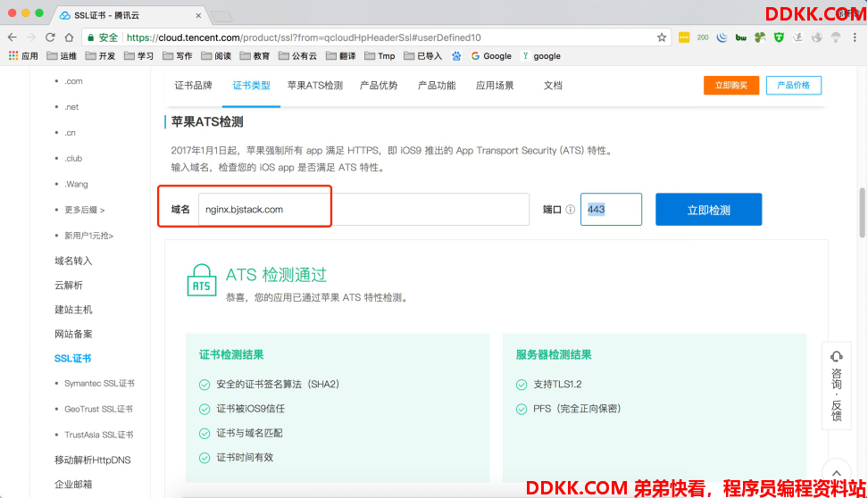868x498 pixels.
Task: Open the 学习 bookmark folder
Action: pyautogui.click(x=139, y=56)
